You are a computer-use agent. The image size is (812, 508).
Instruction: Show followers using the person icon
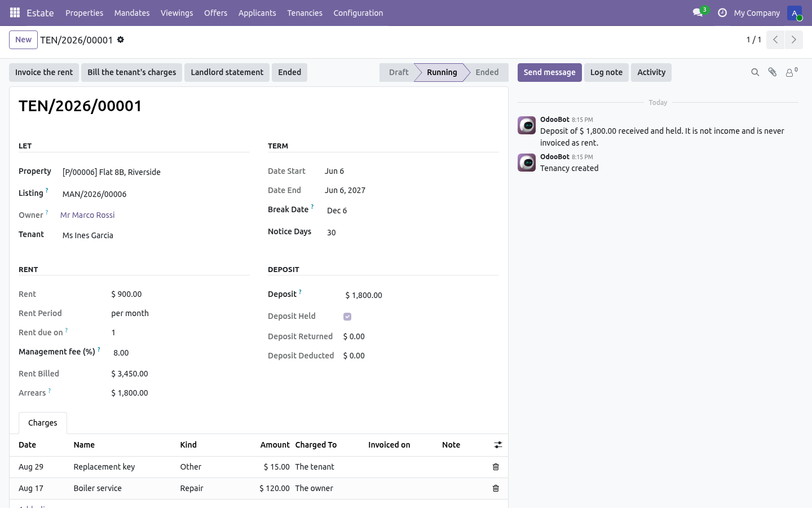point(792,72)
